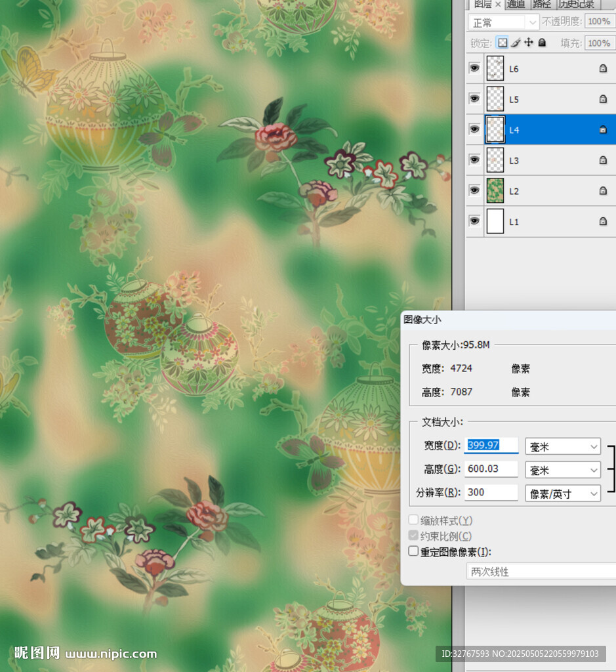Select the L2 green pattern thumbnail

495,190
